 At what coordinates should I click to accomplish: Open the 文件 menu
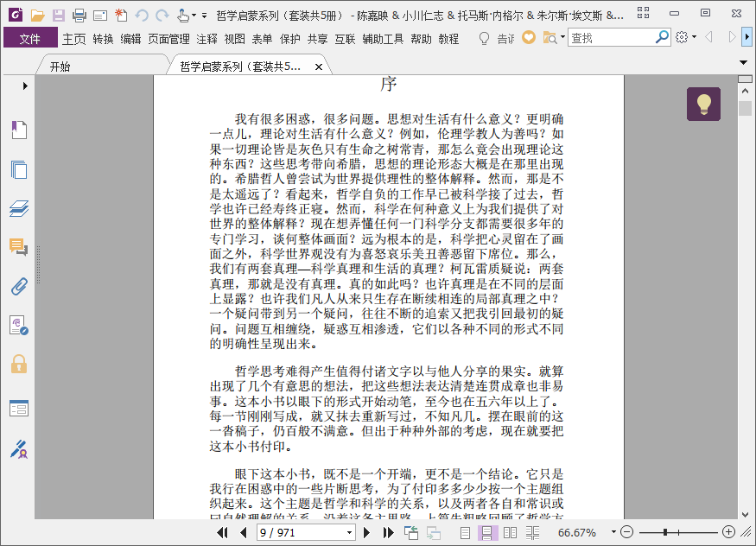click(x=30, y=38)
